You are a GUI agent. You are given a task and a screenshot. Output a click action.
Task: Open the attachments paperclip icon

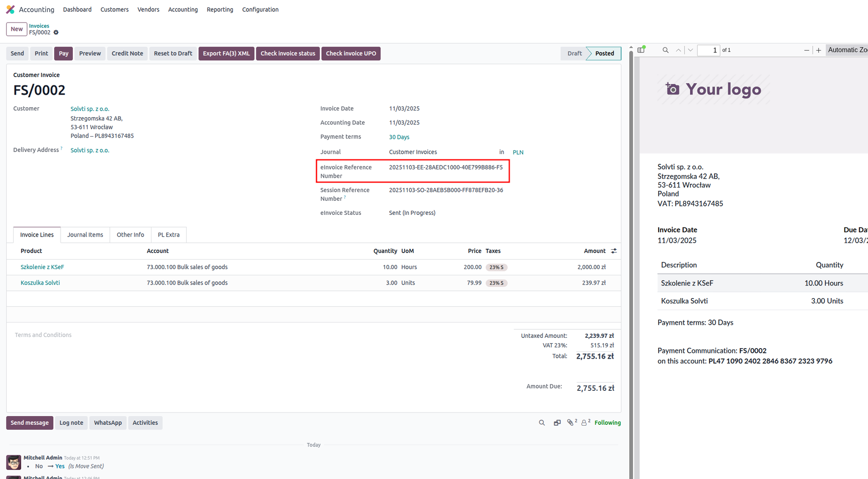click(x=571, y=422)
